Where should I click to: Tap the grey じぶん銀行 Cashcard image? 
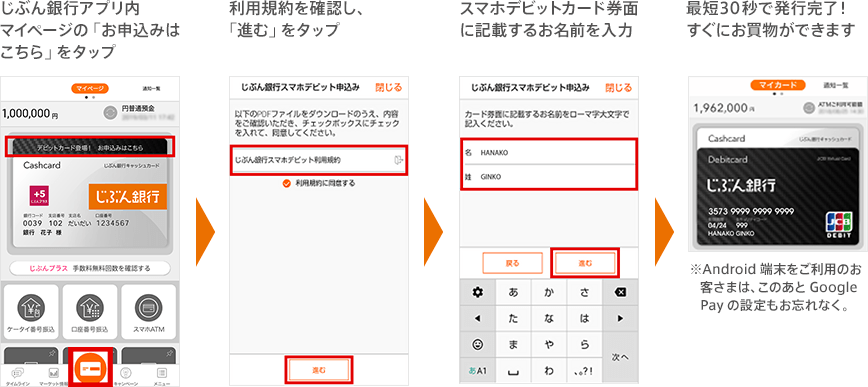tap(90, 202)
